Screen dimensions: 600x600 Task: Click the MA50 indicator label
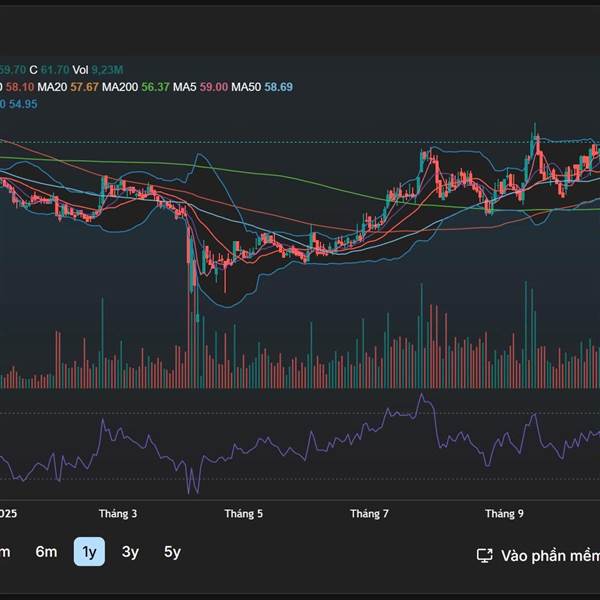tap(247, 87)
